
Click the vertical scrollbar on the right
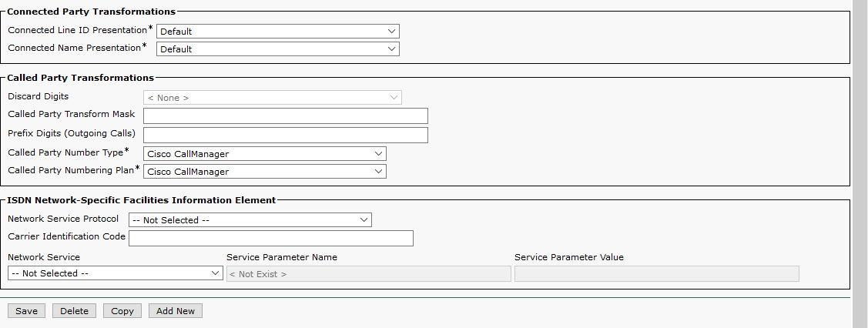click(860, 154)
